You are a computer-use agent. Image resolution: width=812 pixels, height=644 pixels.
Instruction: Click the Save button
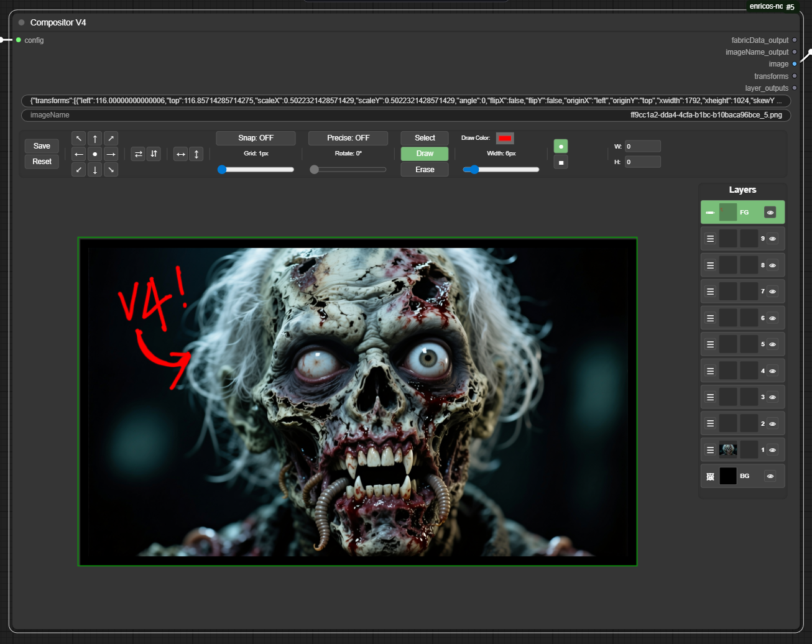[x=42, y=146]
